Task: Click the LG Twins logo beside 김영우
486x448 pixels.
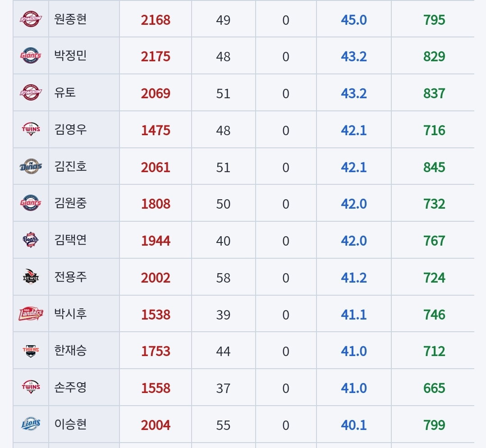Action: click(31, 129)
